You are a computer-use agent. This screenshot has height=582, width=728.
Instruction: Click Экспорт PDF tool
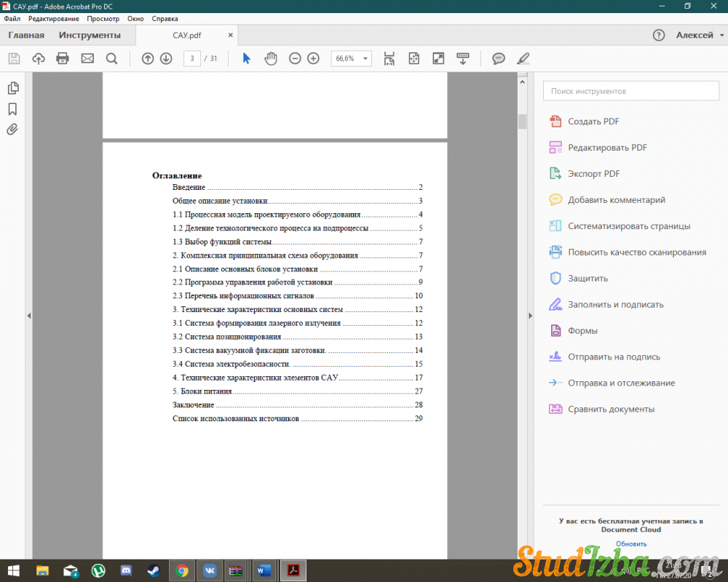pos(593,174)
